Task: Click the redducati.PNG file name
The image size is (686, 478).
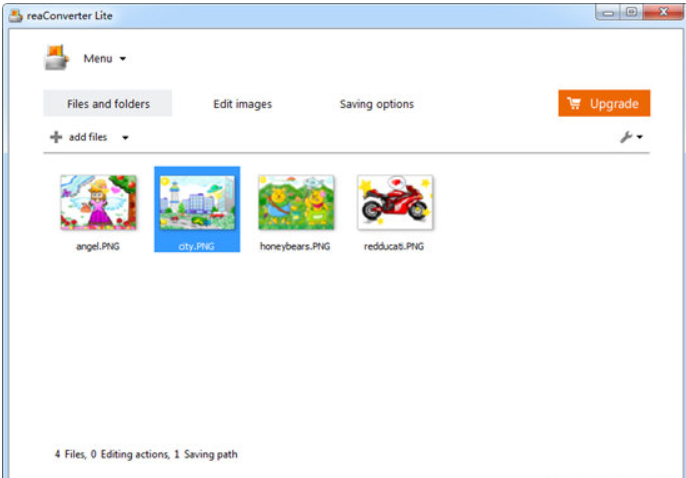Action: click(x=394, y=246)
